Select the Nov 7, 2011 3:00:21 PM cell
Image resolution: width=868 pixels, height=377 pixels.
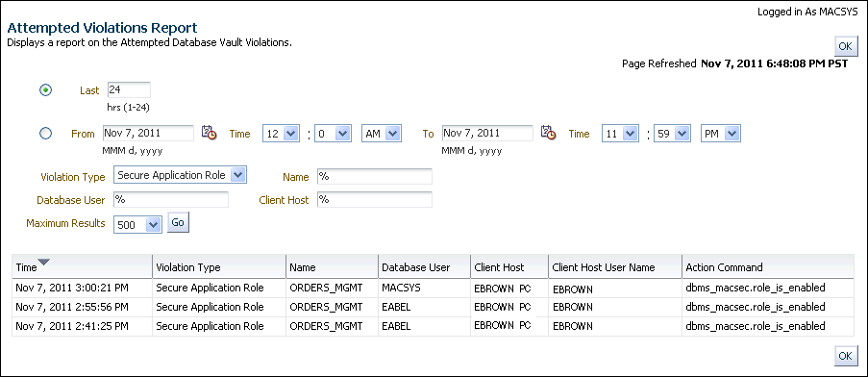(x=82, y=288)
